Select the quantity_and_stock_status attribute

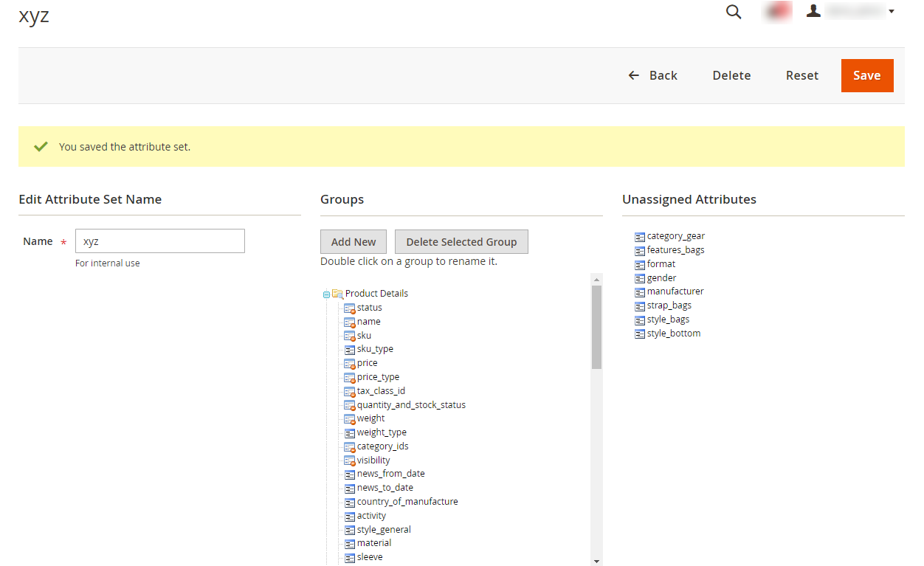pos(411,405)
